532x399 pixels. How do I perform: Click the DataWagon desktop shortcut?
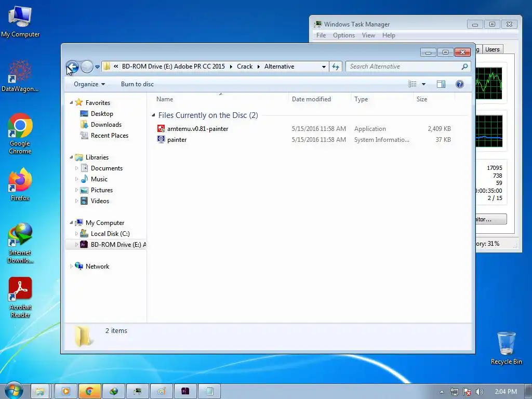tap(20, 76)
